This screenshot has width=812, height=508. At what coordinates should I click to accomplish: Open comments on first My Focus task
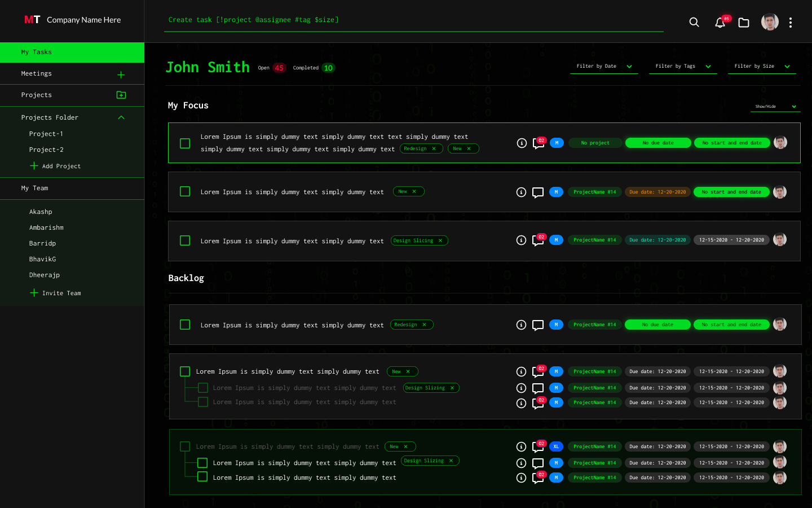coord(538,143)
